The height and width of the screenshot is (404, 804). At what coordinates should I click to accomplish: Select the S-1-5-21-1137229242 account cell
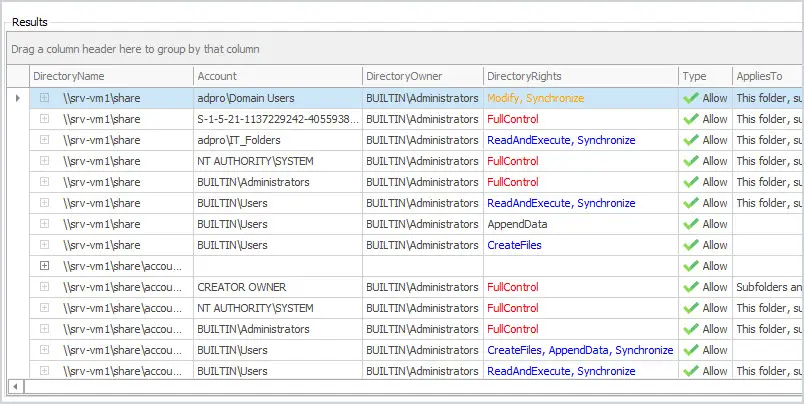tap(278, 119)
